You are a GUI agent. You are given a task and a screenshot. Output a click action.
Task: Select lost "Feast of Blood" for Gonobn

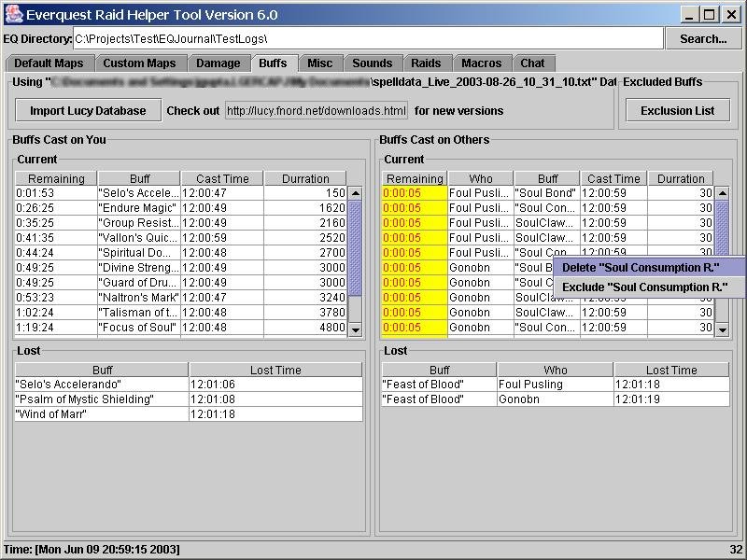[556, 399]
